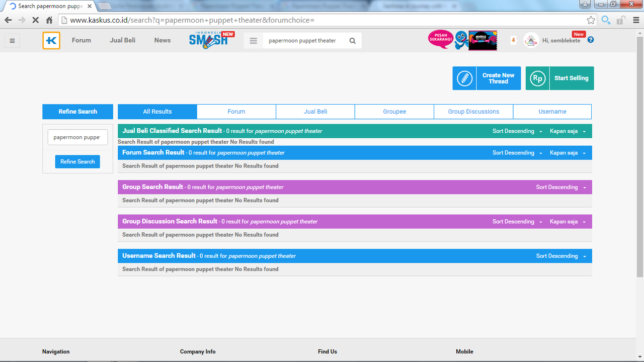Viewport: 644px width, 362px height.
Task: Open a new browser tab
Action: coord(105,6)
